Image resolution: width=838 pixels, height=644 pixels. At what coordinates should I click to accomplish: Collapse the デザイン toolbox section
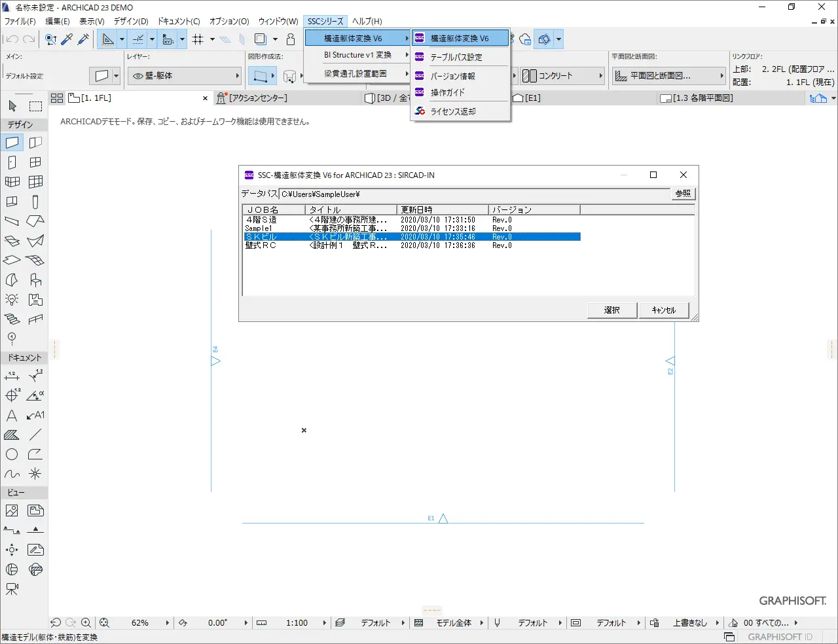(x=24, y=124)
